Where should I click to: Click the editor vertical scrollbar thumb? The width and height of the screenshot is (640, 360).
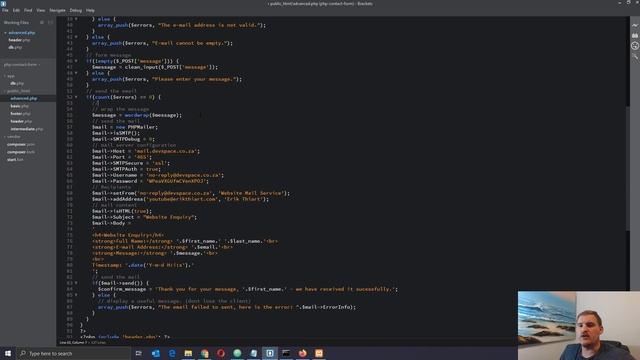click(x=627, y=168)
